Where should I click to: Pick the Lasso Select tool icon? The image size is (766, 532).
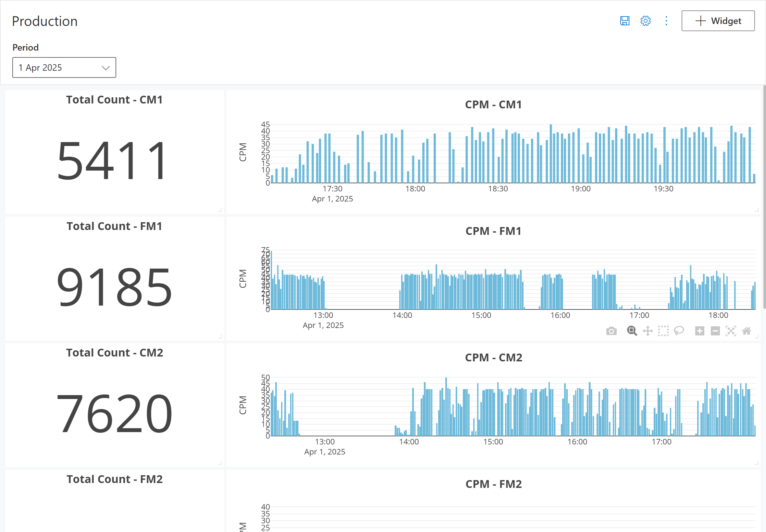[x=679, y=331]
